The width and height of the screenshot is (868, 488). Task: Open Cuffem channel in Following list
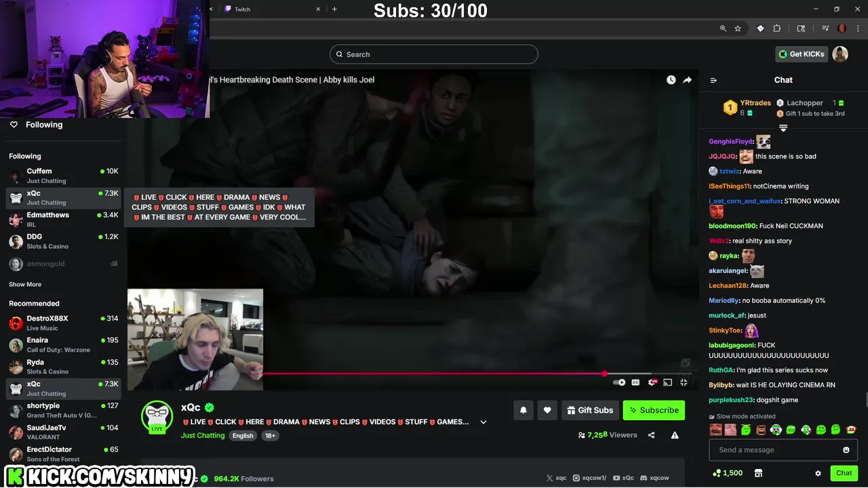[64, 176]
